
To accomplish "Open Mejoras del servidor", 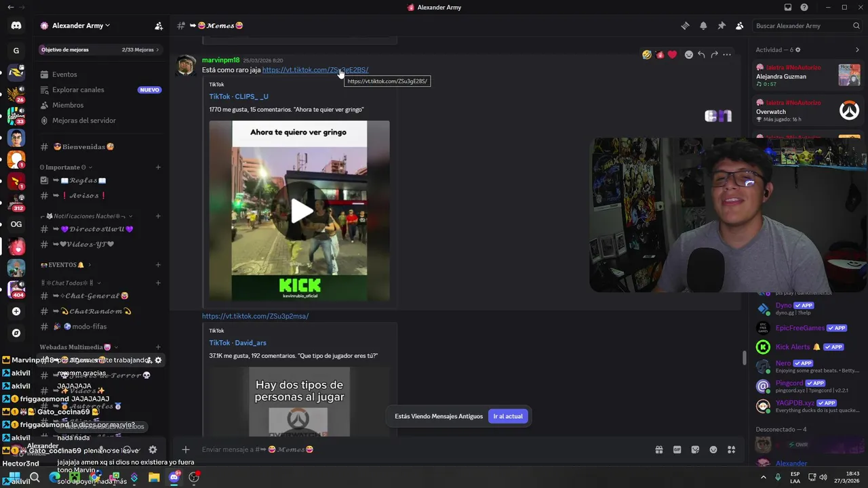I will (100, 121).
